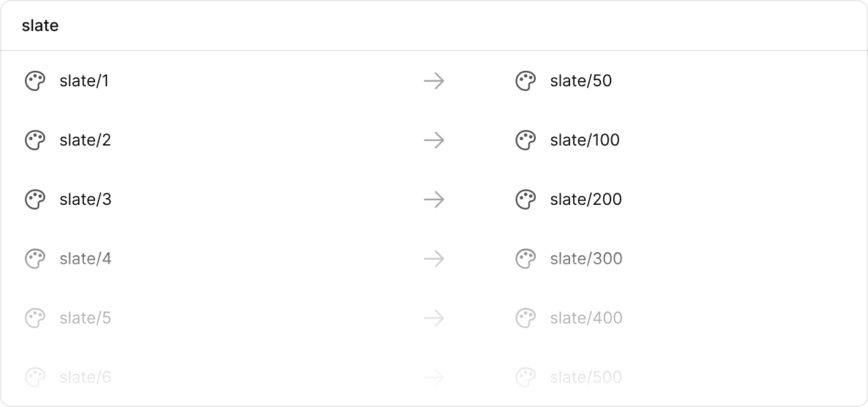Pick the slate/5 style row

pos(85,318)
